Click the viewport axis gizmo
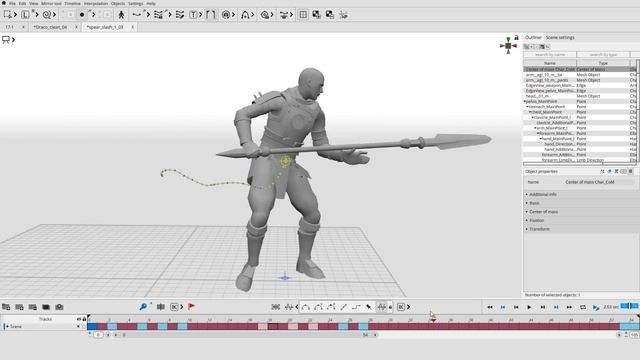This screenshot has width=640, height=360. (x=508, y=46)
